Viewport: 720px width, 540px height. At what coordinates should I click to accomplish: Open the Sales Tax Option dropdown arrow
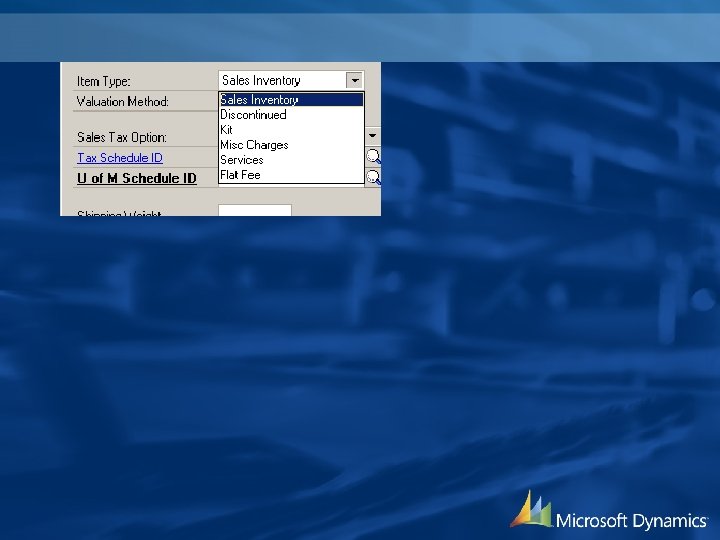[372, 136]
